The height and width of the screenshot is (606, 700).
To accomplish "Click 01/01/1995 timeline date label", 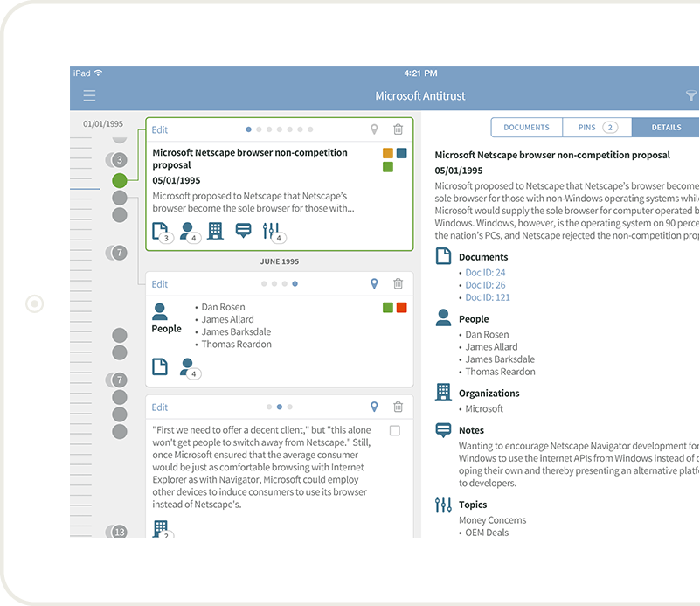I will coord(103,123).
